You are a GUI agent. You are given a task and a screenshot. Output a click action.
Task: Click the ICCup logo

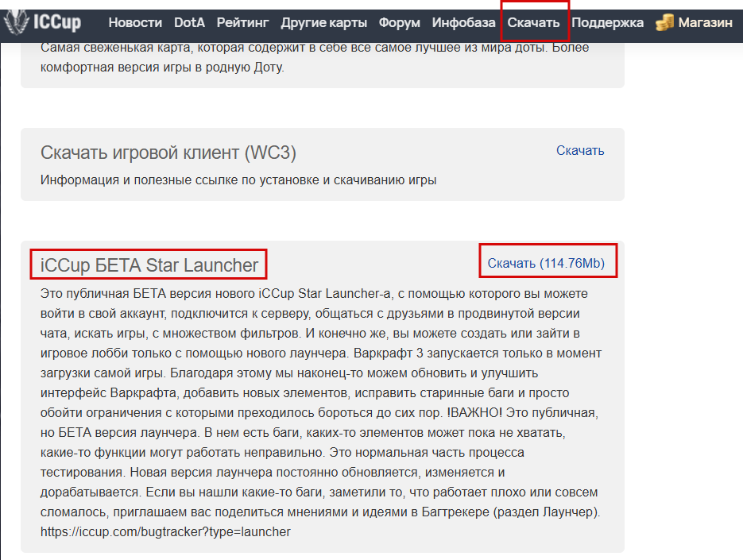pyautogui.click(x=43, y=21)
